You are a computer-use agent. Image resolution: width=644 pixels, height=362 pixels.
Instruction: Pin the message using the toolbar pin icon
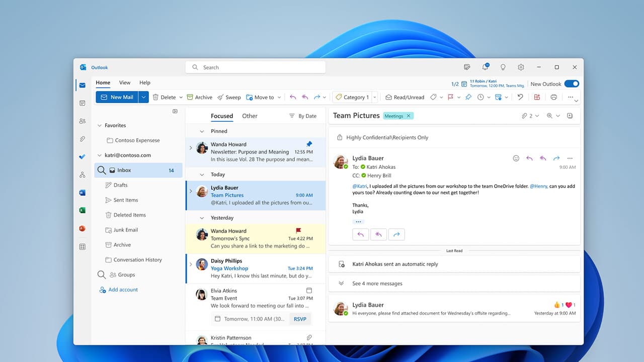coord(468,97)
